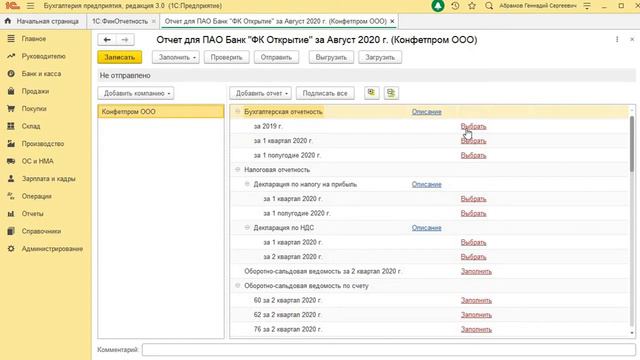
Task: Click Выбрать for Бухгалтерская отчетность за 1 полугодие 2020
Action: [473, 156]
